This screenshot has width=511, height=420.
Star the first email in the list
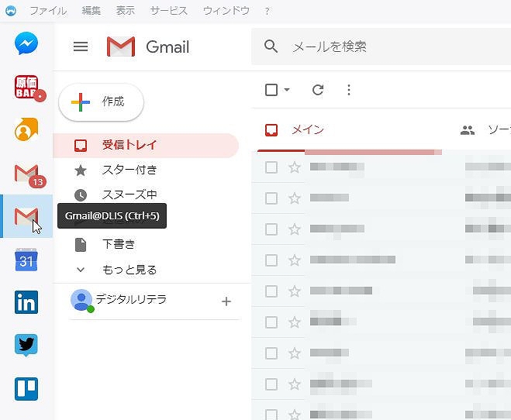(295, 167)
